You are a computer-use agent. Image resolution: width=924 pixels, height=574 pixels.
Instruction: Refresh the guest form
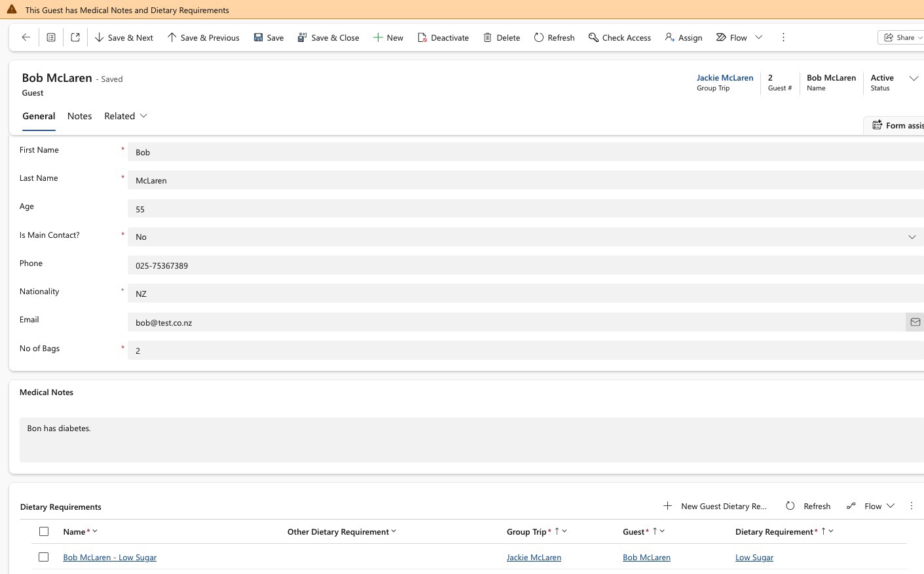pyautogui.click(x=554, y=37)
